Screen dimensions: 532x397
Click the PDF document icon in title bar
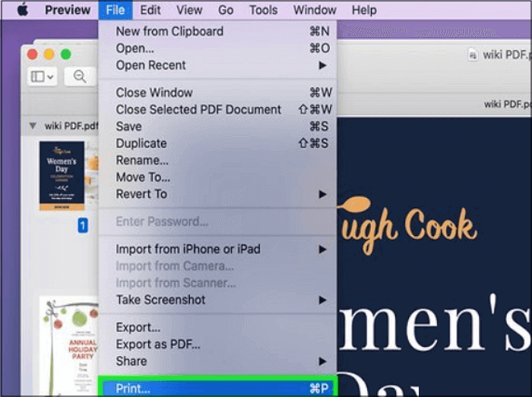(473, 55)
